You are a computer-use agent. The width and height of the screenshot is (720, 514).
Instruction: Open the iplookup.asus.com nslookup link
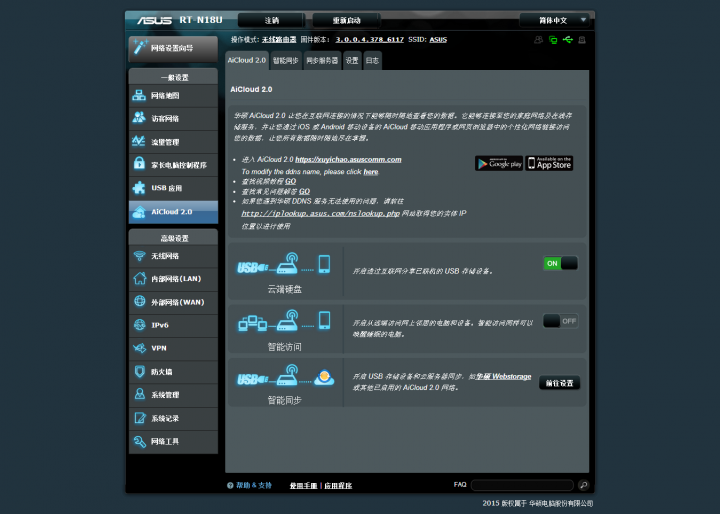[321, 214]
